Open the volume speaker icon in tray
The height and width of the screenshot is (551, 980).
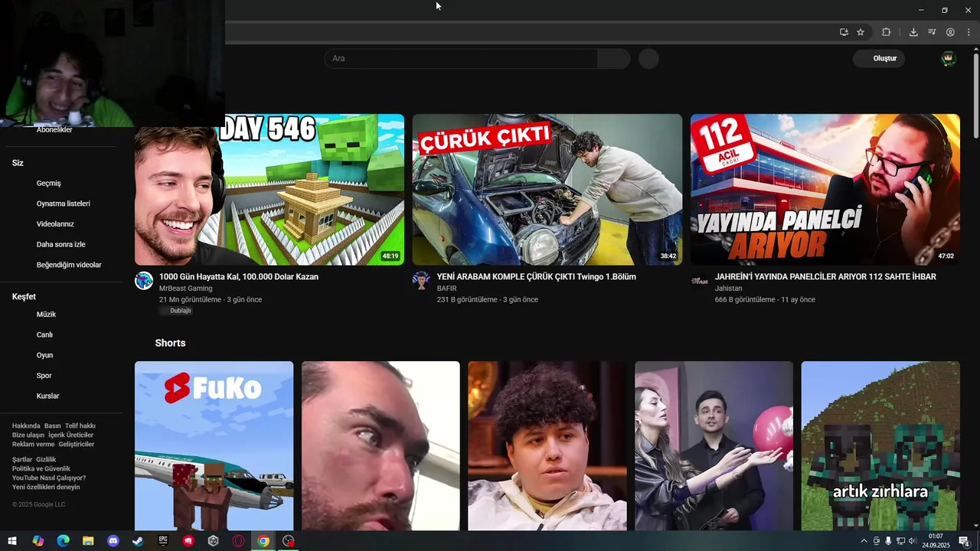(x=912, y=541)
